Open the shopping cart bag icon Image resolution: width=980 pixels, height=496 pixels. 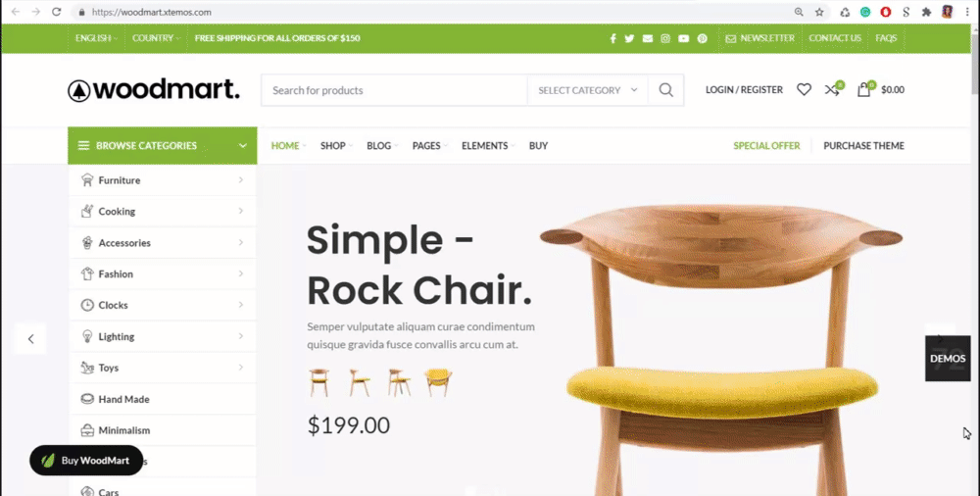click(863, 89)
